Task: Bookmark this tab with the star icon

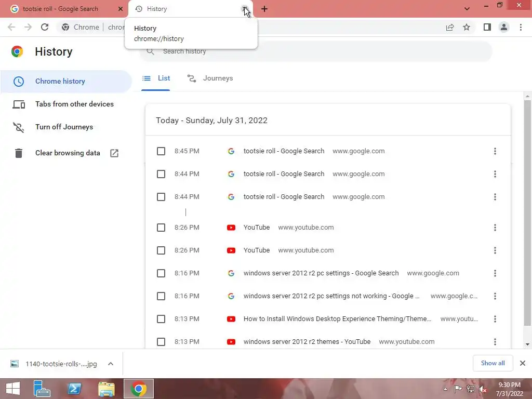Action: coord(467,27)
